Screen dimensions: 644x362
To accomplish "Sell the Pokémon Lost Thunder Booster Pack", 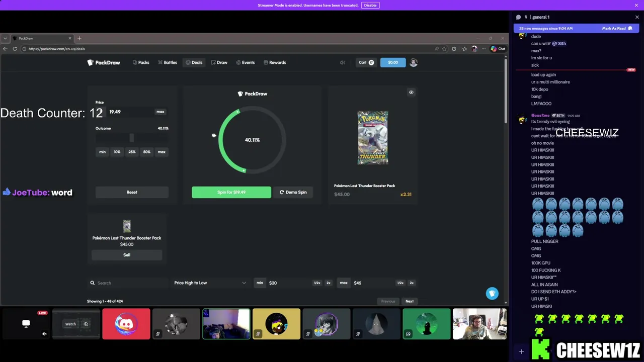I will pyautogui.click(x=127, y=255).
